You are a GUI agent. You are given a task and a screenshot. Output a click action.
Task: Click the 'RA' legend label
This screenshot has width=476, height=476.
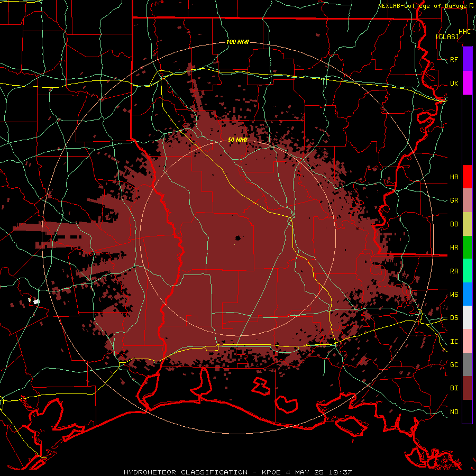pyautogui.click(x=454, y=271)
